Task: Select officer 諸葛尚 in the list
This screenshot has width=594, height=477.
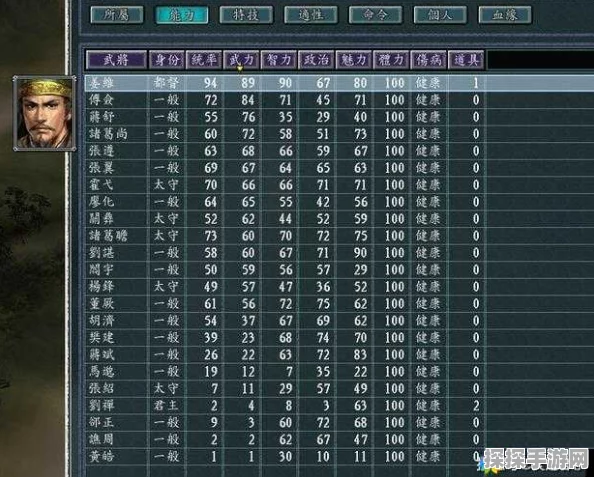Action: (108, 134)
